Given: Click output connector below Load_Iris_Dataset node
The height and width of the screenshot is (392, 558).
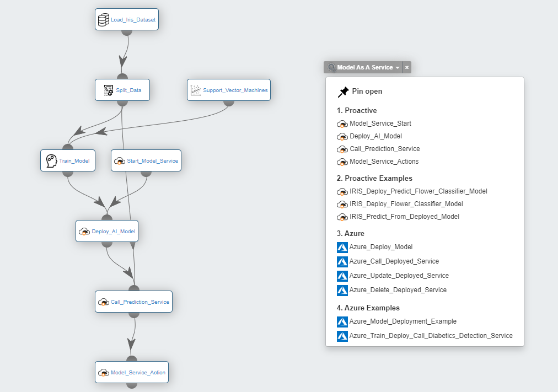Looking at the screenshot, I should click(x=127, y=32).
